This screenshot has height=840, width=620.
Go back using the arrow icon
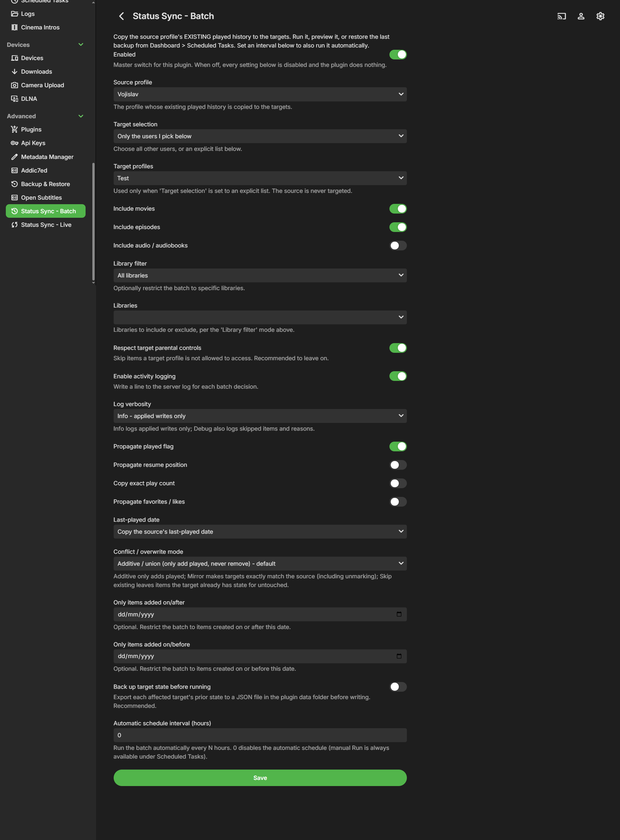coord(122,16)
